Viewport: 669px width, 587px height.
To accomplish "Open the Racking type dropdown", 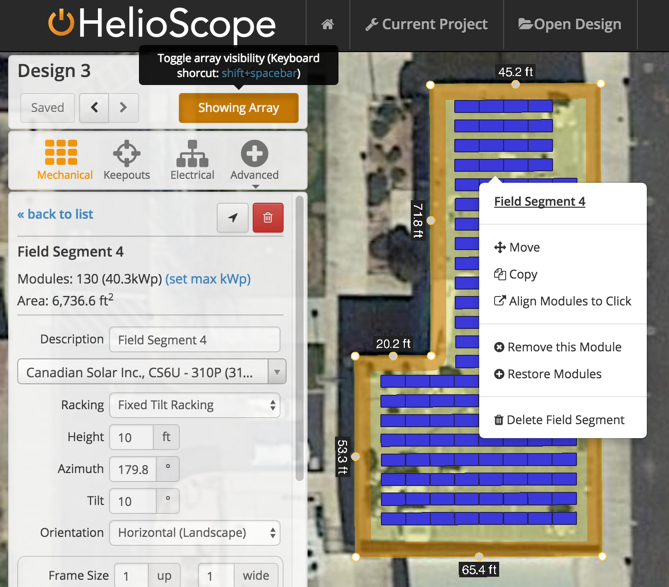I will coord(195,405).
